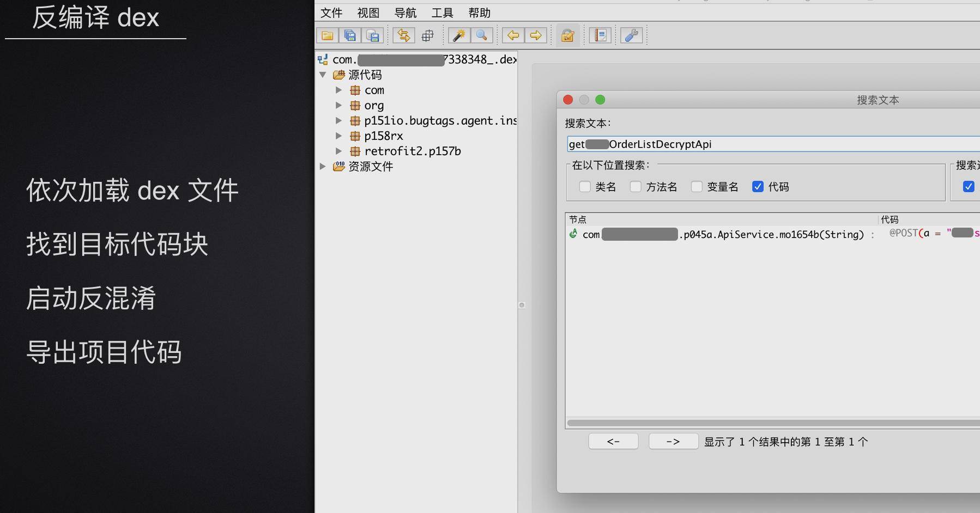Click the save all icon in toolbar
This screenshot has width=980, height=513.
[350, 36]
